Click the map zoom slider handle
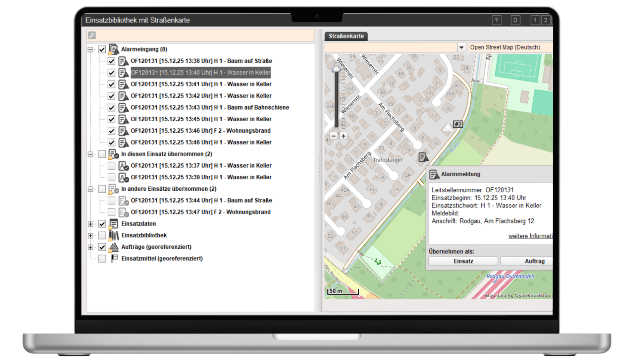Viewport: 644px width, 362px height. click(336, 69)
